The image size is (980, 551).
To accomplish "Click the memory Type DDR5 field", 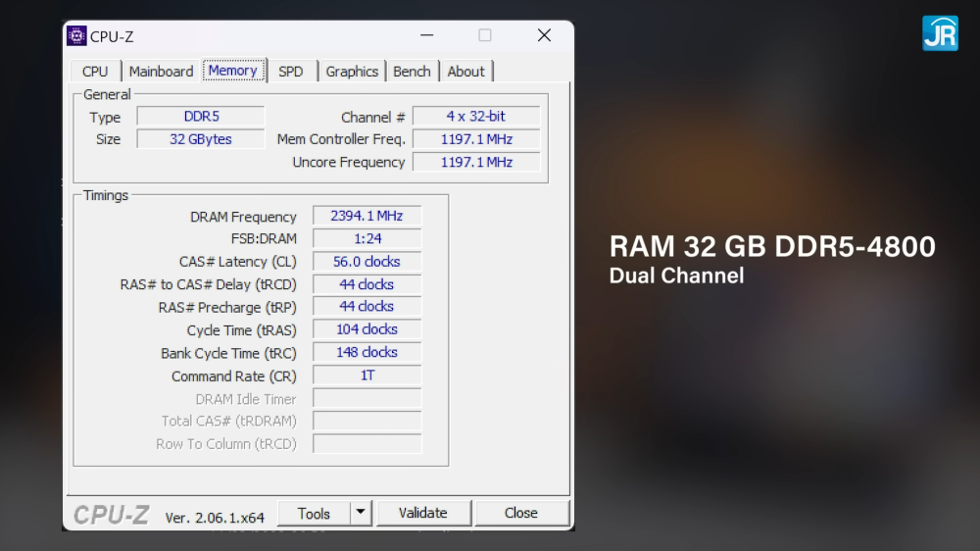I will (201, 117).
